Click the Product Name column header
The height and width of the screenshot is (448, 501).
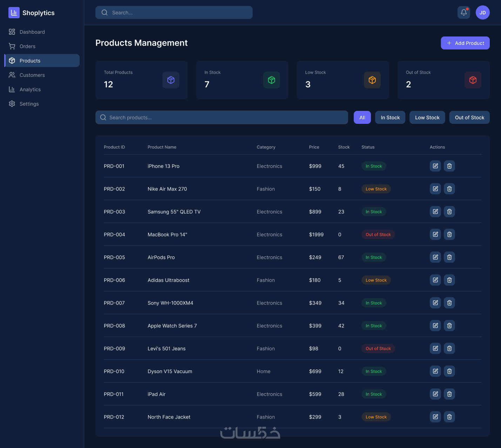coord(162,147)
